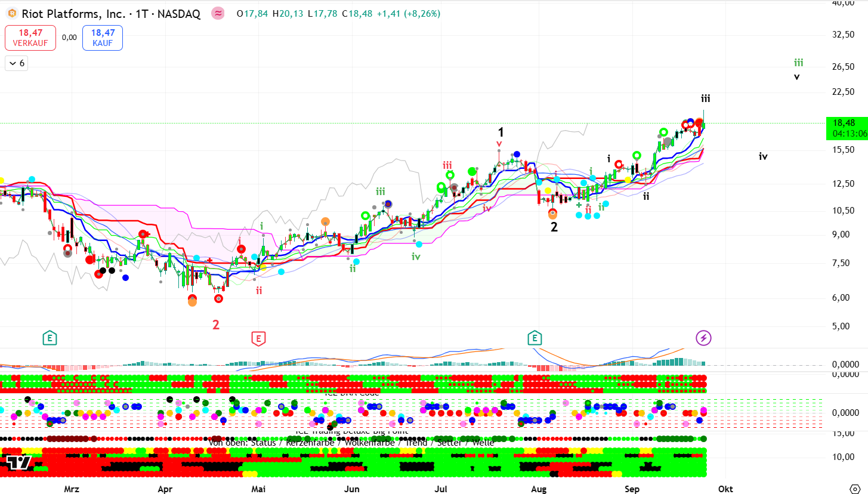Screen dimensions: 868x494
Task: Select the green iii projection label
Action: pos(798,62)
